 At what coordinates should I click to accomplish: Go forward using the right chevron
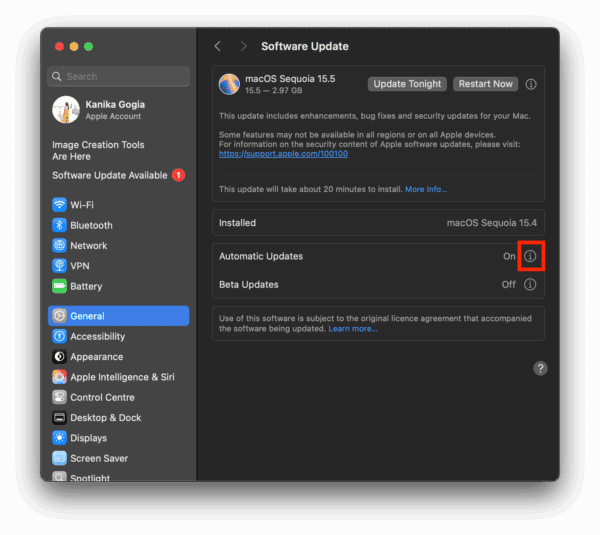coord(243,46)
